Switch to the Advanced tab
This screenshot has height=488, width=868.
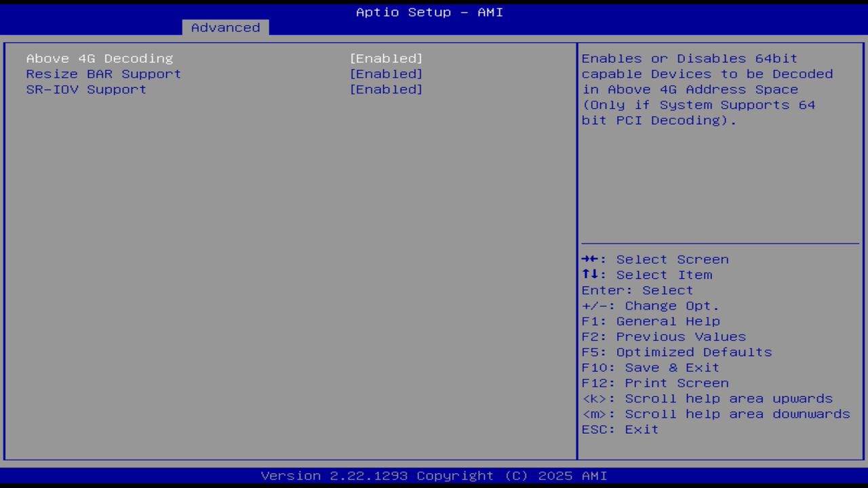click(224, 27)
